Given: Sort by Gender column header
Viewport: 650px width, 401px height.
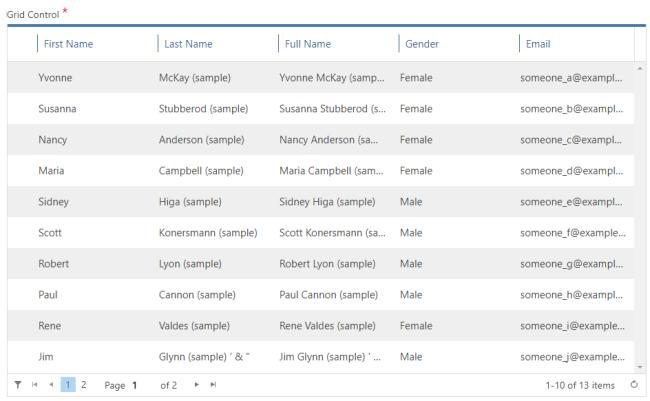Looking at the screenshot, I should pos(422,44).
